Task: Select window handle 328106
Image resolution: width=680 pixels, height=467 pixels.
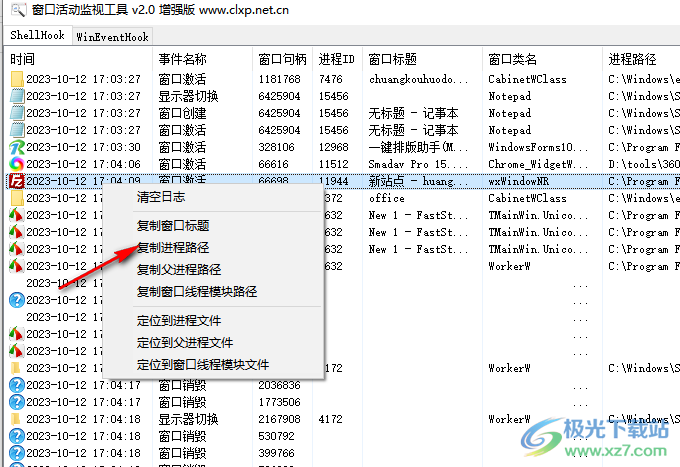Action: (x=276, y=147)
